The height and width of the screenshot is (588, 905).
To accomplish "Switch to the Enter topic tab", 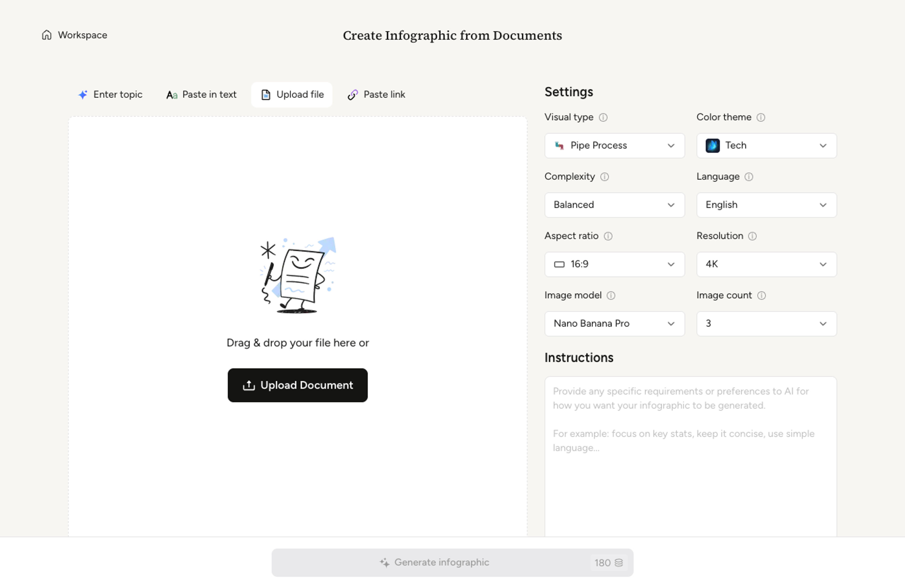I will [110, 94].
